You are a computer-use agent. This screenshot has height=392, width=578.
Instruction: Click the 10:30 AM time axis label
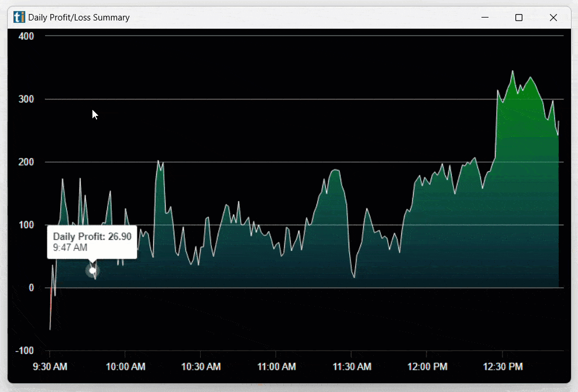click(201, 367)
